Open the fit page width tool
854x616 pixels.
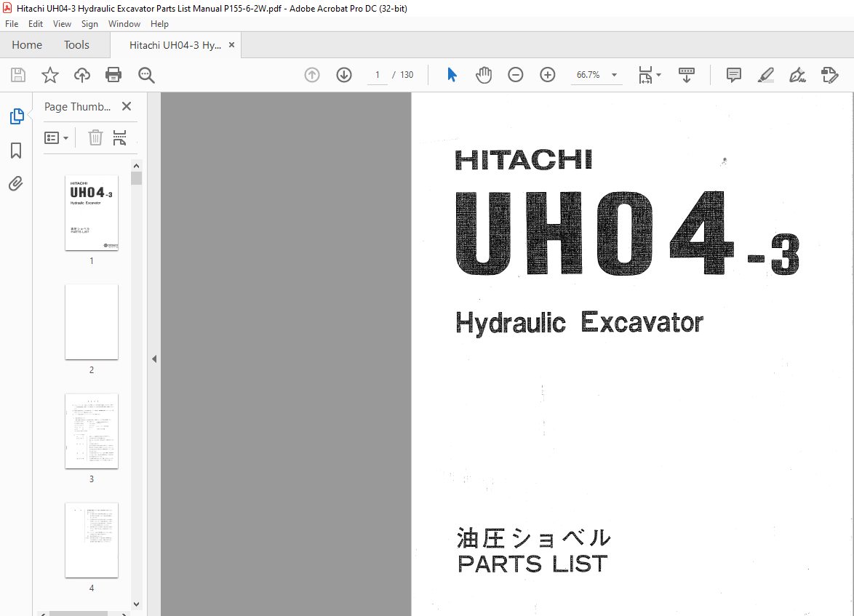tap(645, 75)
